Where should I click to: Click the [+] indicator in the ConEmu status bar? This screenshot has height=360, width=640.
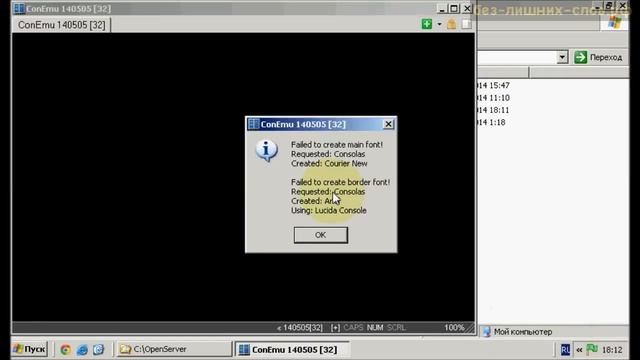click(336, 328)
